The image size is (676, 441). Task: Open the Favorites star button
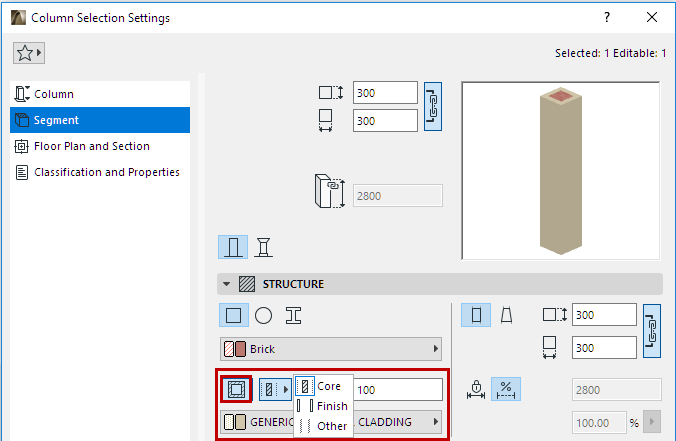click(28, 53)
